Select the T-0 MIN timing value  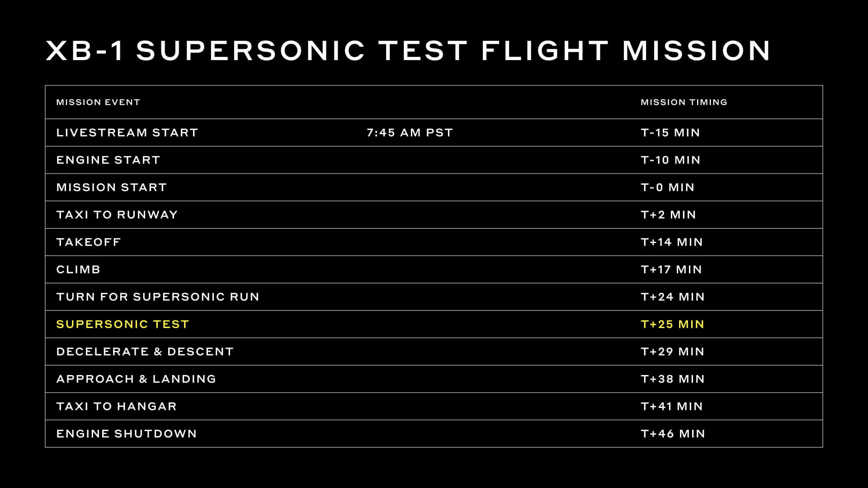tap(667, 187)
